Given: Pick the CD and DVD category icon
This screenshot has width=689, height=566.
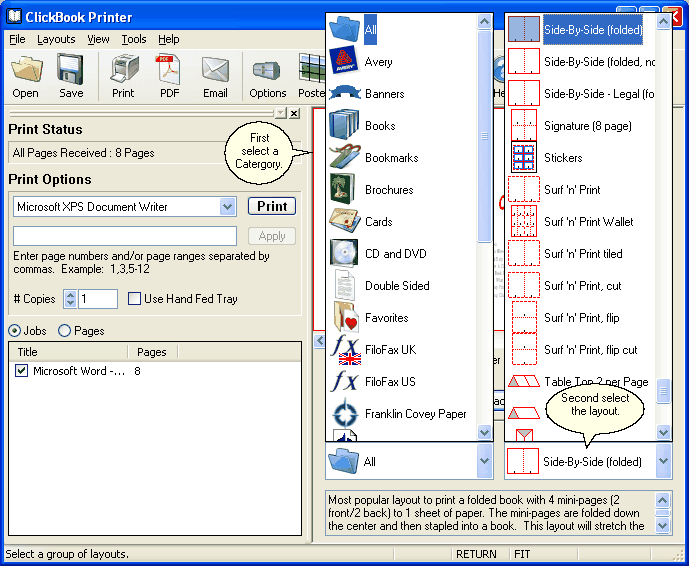Looking at the screenshot, I should click(x=344, y=253).
